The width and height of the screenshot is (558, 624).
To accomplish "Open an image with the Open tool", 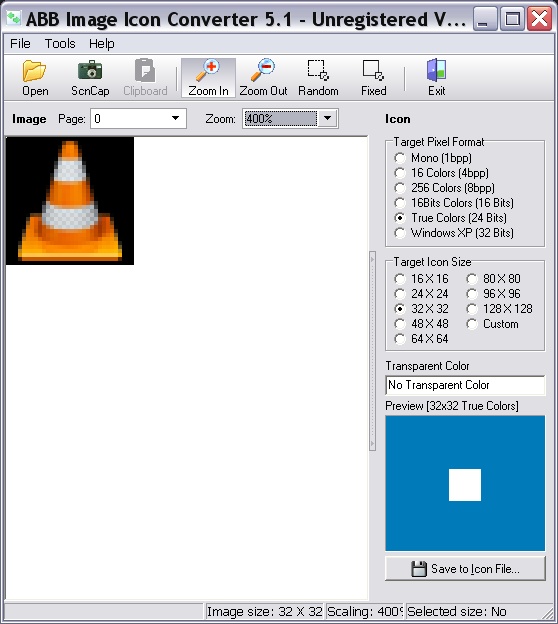I will click(35, 78).
